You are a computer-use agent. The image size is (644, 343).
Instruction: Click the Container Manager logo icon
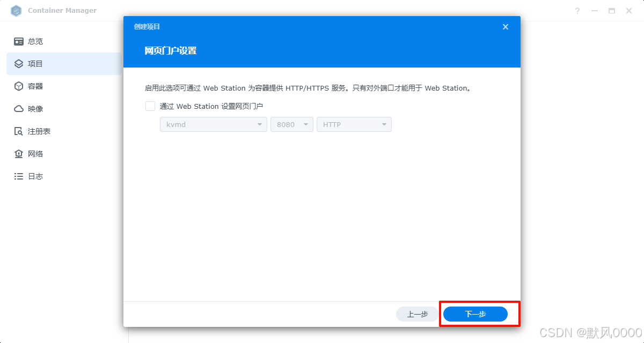(x=16, y=10)
